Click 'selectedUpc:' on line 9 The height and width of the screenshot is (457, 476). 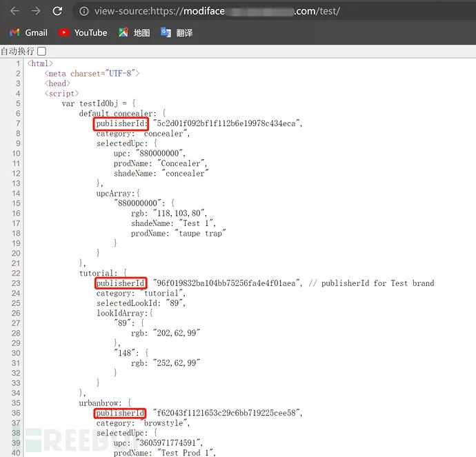(x=122, y=143)
